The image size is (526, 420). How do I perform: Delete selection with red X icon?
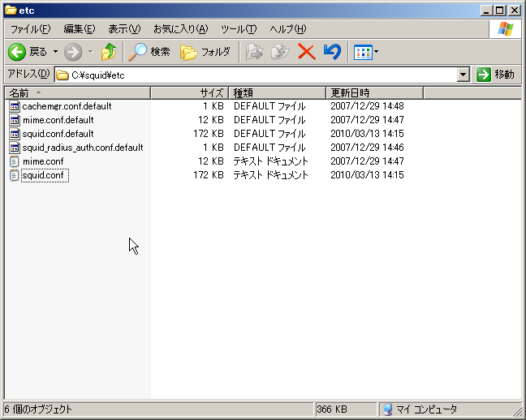pos(307,52)
